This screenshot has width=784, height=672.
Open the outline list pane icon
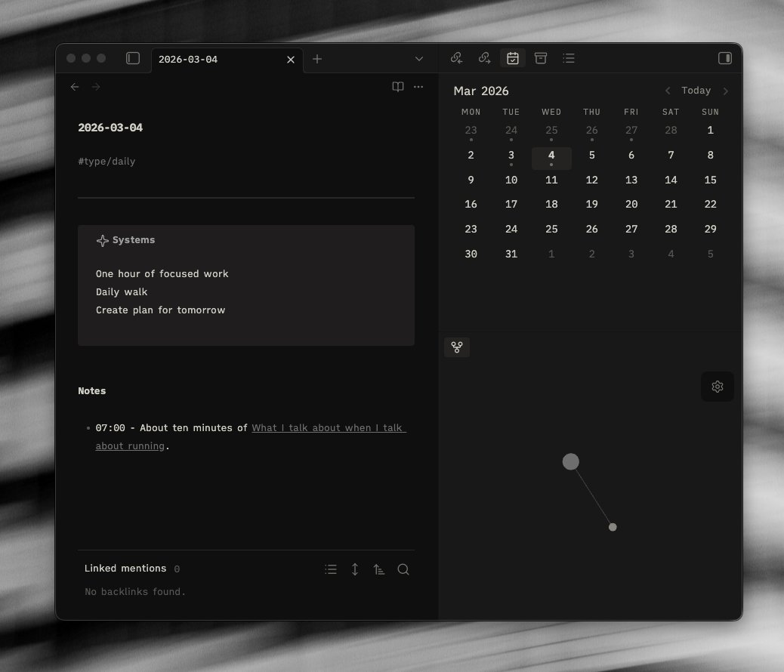(569, 58)
